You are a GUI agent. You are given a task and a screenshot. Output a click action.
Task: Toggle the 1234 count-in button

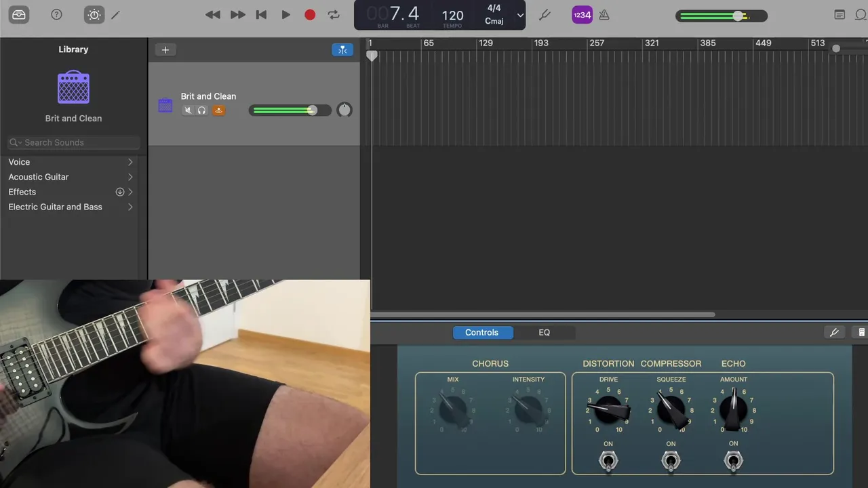click(582, 15)
